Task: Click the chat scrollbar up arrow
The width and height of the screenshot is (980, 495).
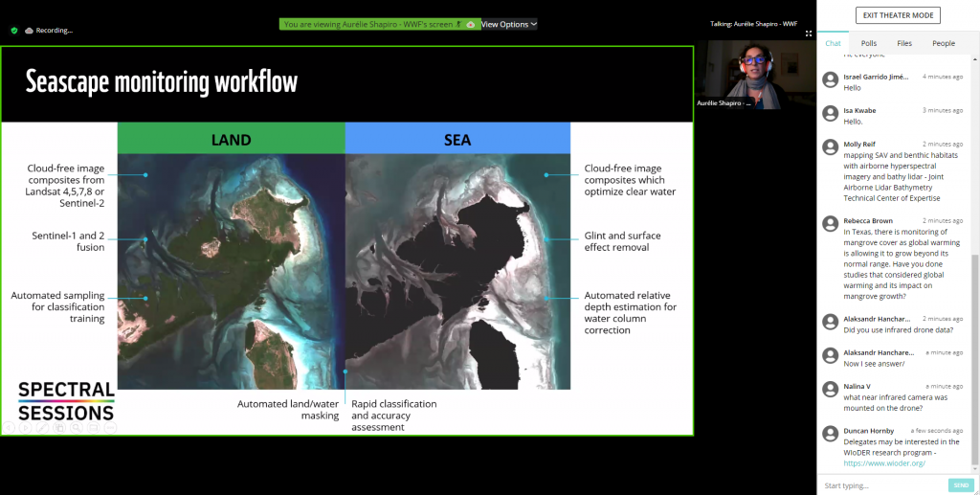Action: (974, 59)
